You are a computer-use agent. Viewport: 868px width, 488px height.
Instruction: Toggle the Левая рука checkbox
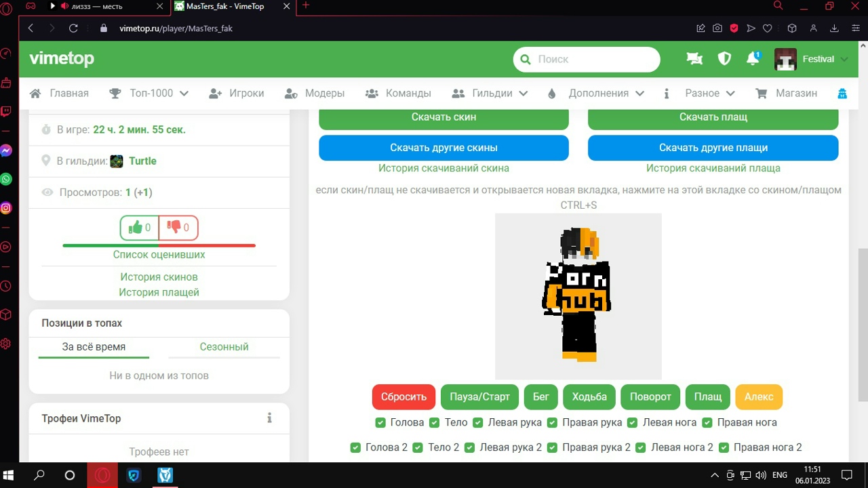(477, 423)
